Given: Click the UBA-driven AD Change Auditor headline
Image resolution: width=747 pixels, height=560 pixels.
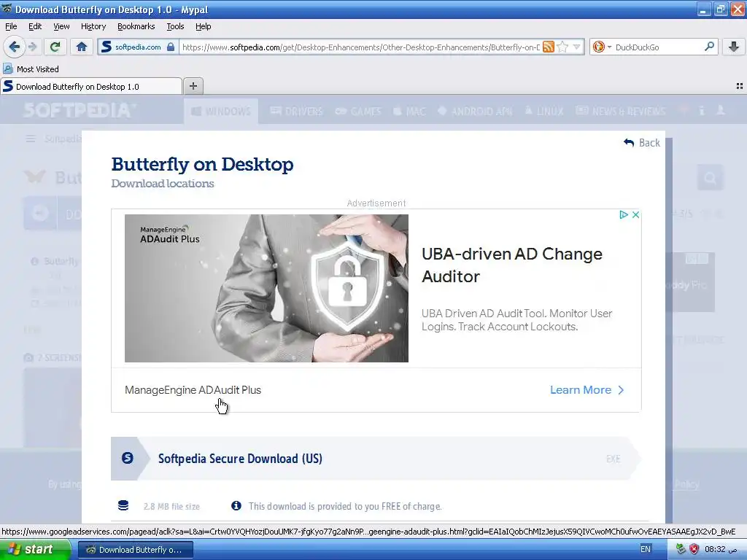Looking at the screenshot, I should pyautogui.click(x=511, y=265).
